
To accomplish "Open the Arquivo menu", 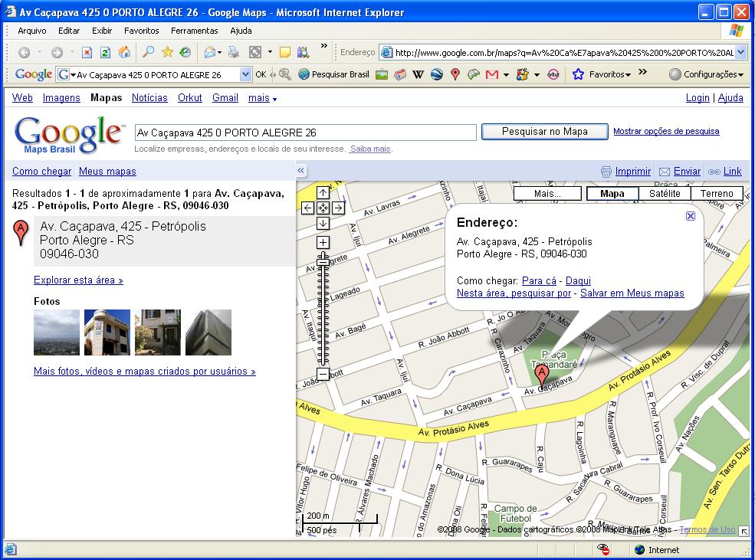I will [31, 31].
